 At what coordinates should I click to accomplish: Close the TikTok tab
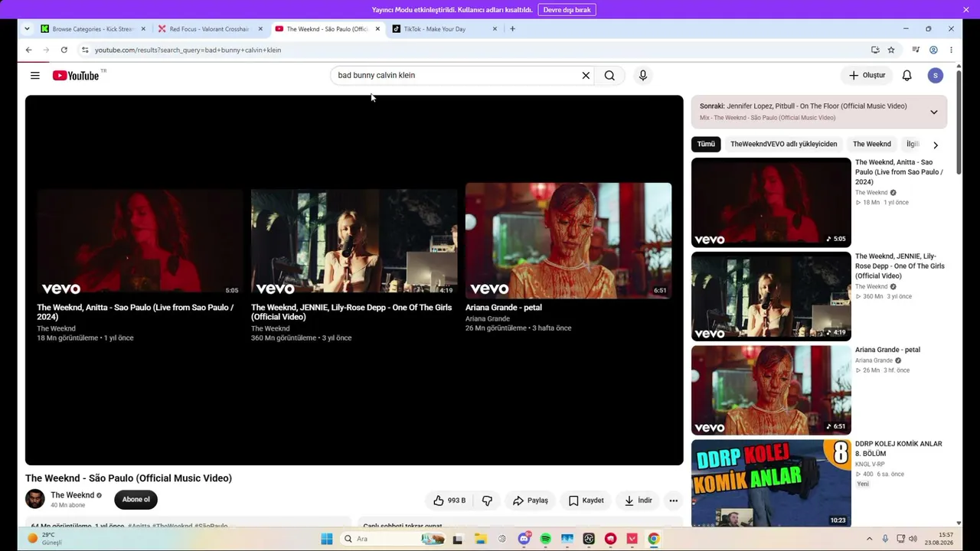[x=495, y=29]
